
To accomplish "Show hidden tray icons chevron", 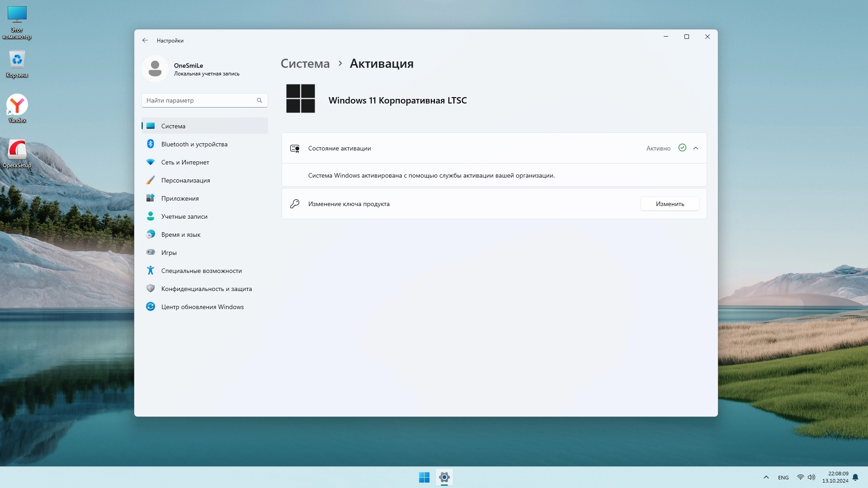I will click(766, 477).
